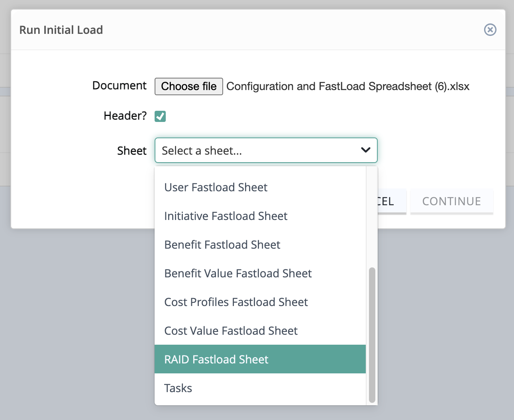Select the Tasks sheet option
The image size is (514, 420).
pos(260,388)
